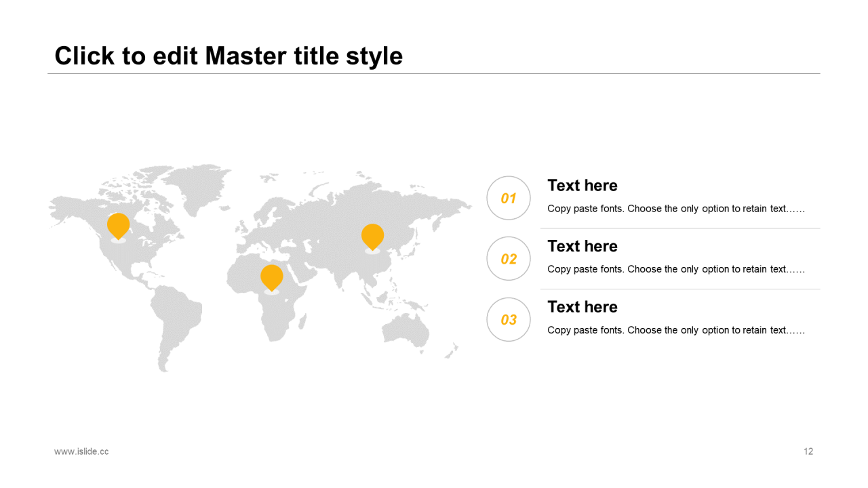Select the orange map pin over Africa
Image resolution: width=868 pixels, height=488 pixels.
(x=272, y=277)
